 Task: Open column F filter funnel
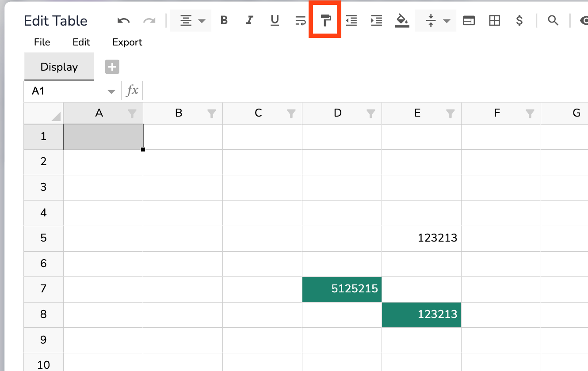tap(530, 114)
